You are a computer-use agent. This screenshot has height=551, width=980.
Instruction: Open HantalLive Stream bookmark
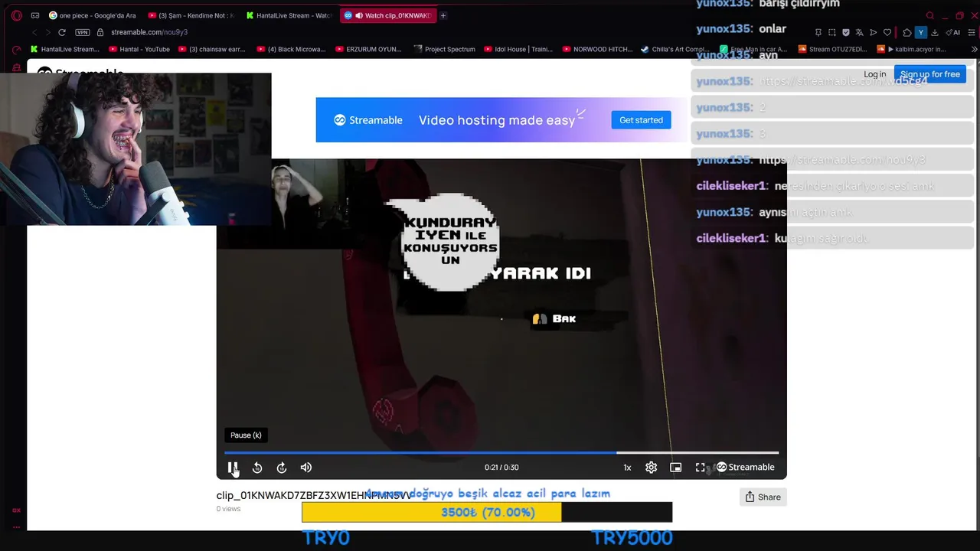(x=64, y=49)
